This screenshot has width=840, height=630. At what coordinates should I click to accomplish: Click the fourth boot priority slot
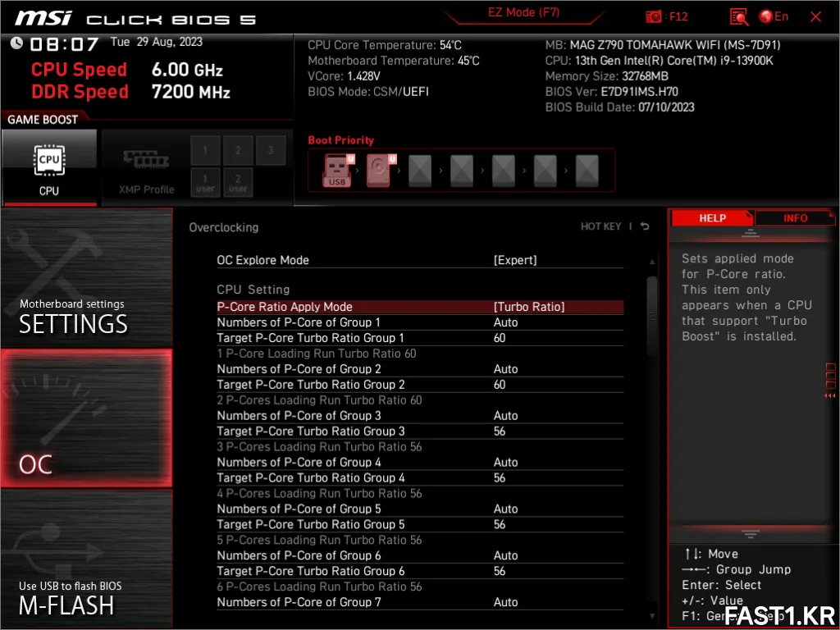click(x=462, y=171)
